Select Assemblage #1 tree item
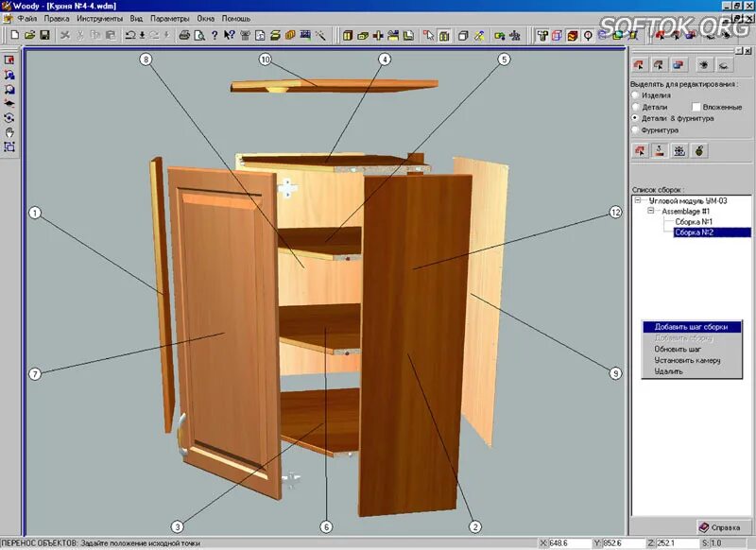The height and width of the screenshot is (550, 756). (685, 211)
